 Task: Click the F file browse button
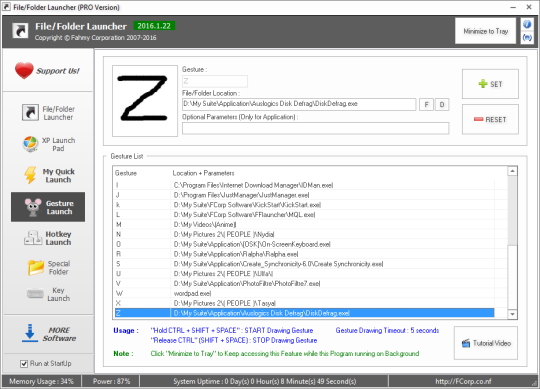point(426,104)
